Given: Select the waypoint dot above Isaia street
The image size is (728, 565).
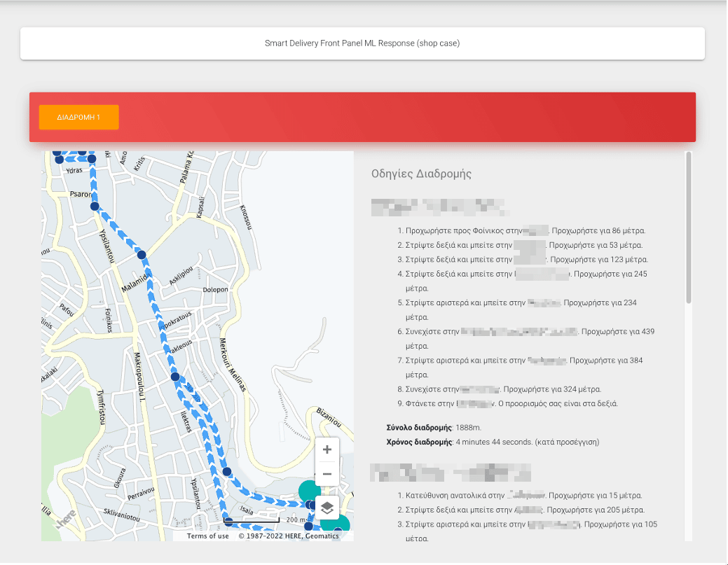Looking at the screenshot, I should [x=227, y=471].
